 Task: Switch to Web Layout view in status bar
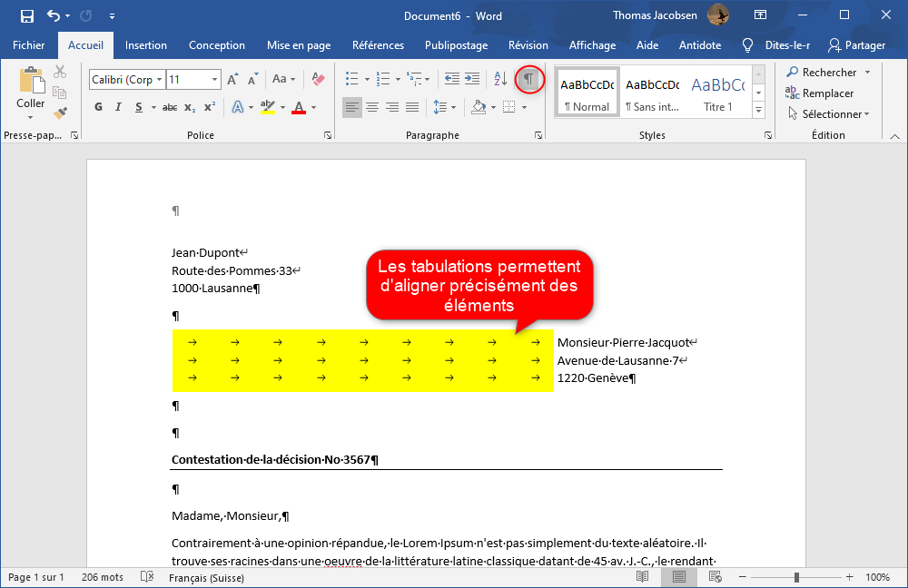coord(716,577)
